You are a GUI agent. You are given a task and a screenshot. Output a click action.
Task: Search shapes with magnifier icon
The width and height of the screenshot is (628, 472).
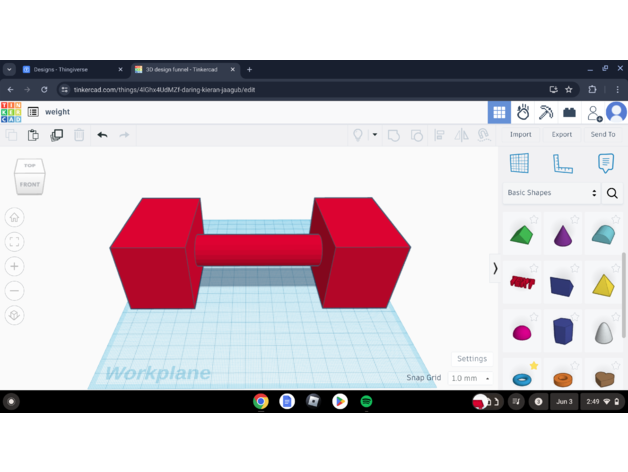[612, 193]
